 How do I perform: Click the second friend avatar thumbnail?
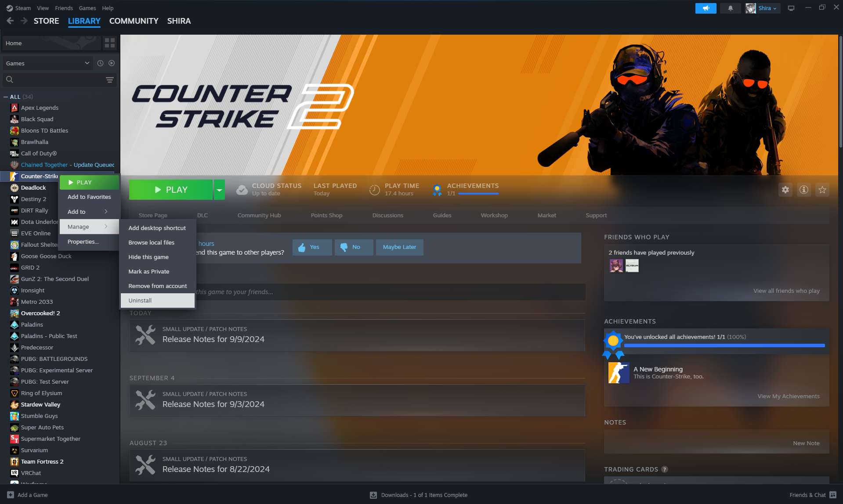pyautogui.click(x=632, y=266)
